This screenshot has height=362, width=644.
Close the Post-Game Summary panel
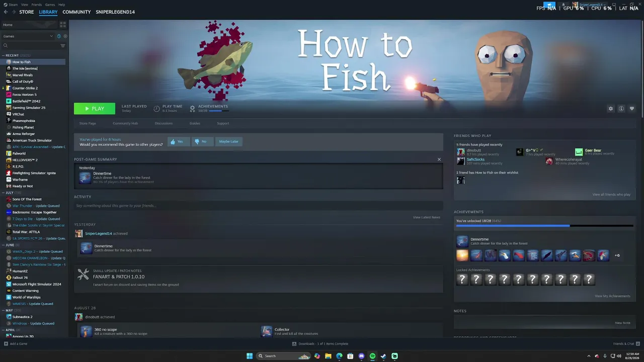[x=439, y=159]
